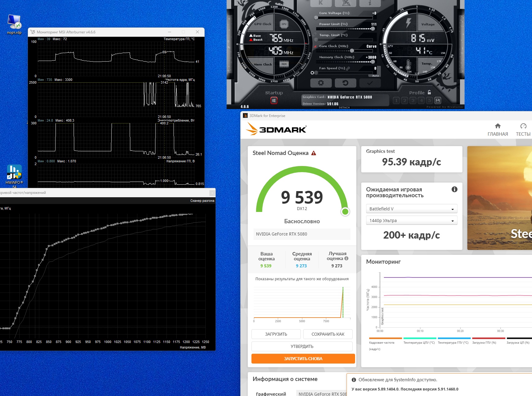The image size is (532, 396).
Task: Click the Сканер разгона label in curve editor
Action: (x=202, y=201)
